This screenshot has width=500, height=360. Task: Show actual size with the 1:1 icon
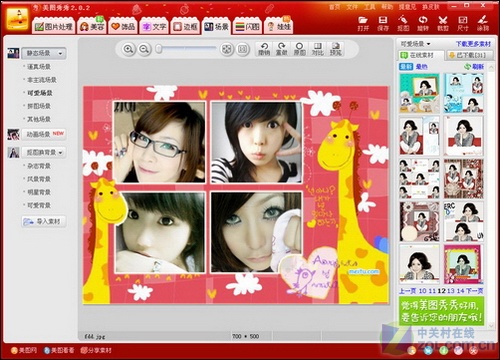click(x=243, y=49)
